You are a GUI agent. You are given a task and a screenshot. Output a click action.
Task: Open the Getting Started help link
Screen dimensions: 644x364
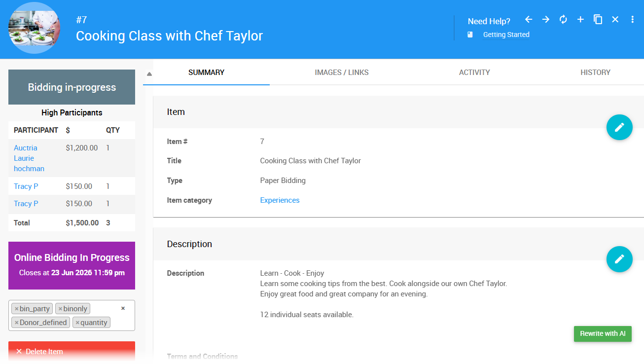pos(506,35)
